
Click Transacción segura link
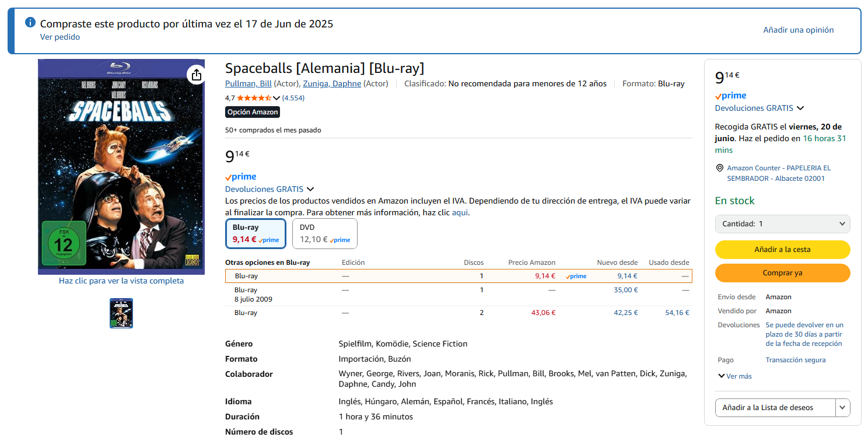(x=796, y=360)
